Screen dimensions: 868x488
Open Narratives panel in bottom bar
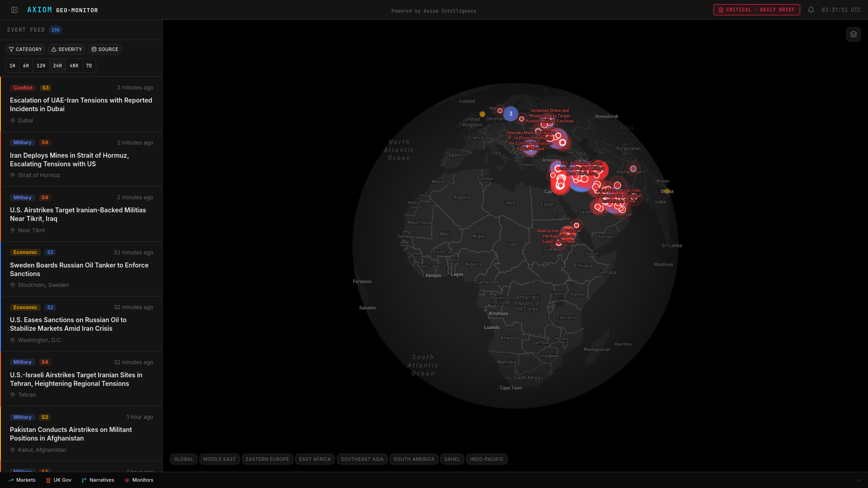click(98, 480)
